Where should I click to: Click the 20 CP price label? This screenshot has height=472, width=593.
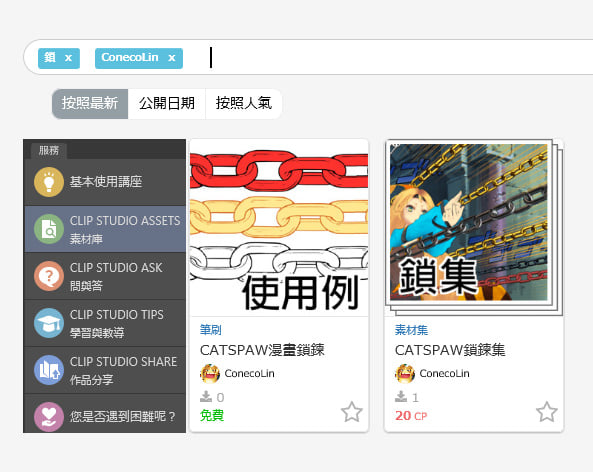click(411, 416)
